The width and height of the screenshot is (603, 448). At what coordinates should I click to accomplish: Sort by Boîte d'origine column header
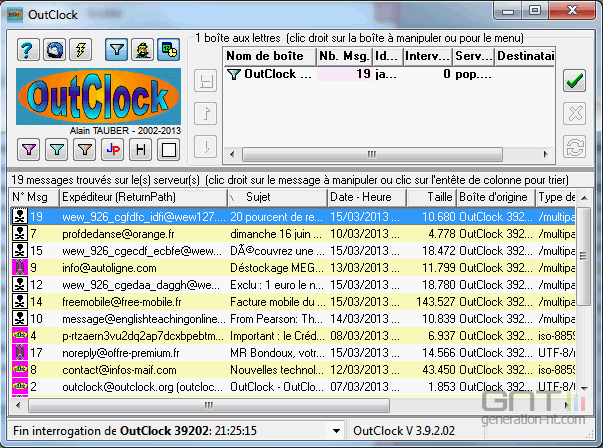(496, 197)
